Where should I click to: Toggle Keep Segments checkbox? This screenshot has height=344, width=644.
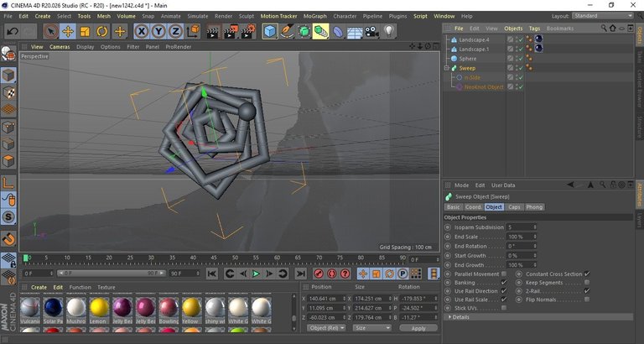click(587, 283)
